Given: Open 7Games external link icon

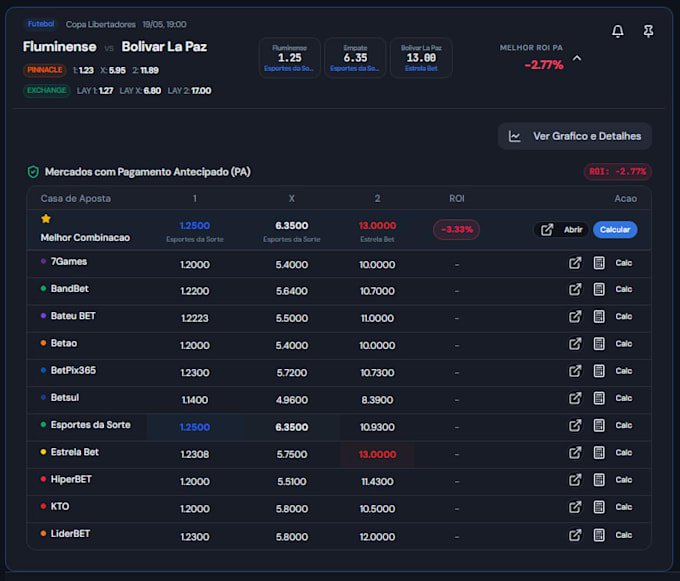Looking at the screenshot, I should coord(575,263).
